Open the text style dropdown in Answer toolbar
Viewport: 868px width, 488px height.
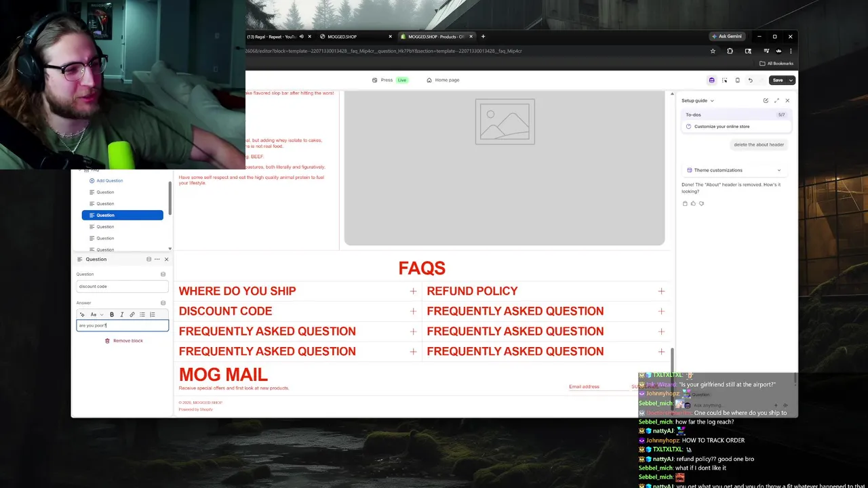(96, 314)
